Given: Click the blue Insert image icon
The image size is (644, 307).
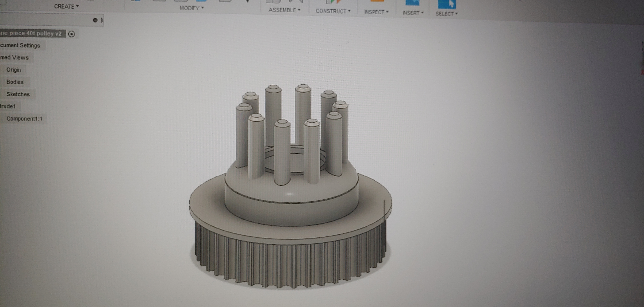Looking at the screenshot, I should (412, 3).
